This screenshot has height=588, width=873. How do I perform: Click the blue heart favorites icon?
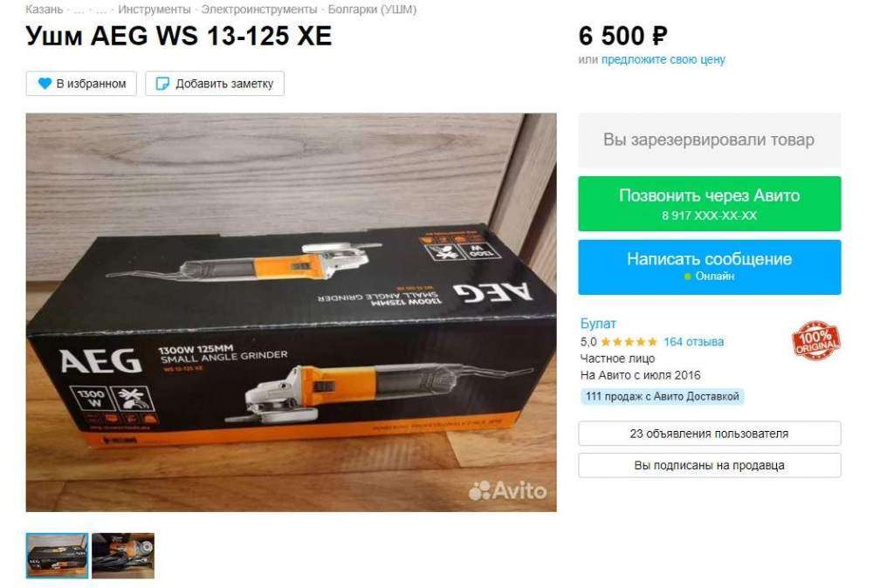point(45,84)
